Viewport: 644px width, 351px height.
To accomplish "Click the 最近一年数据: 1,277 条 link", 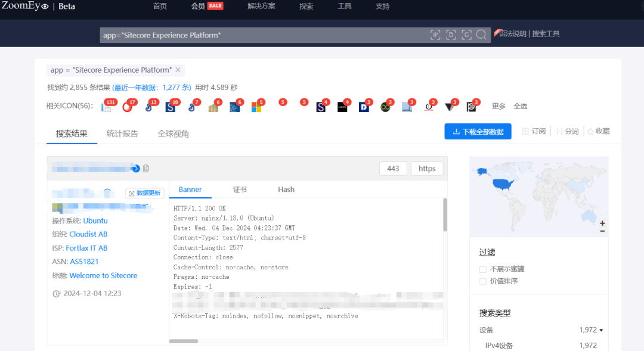I will click(x=152, y=88).
